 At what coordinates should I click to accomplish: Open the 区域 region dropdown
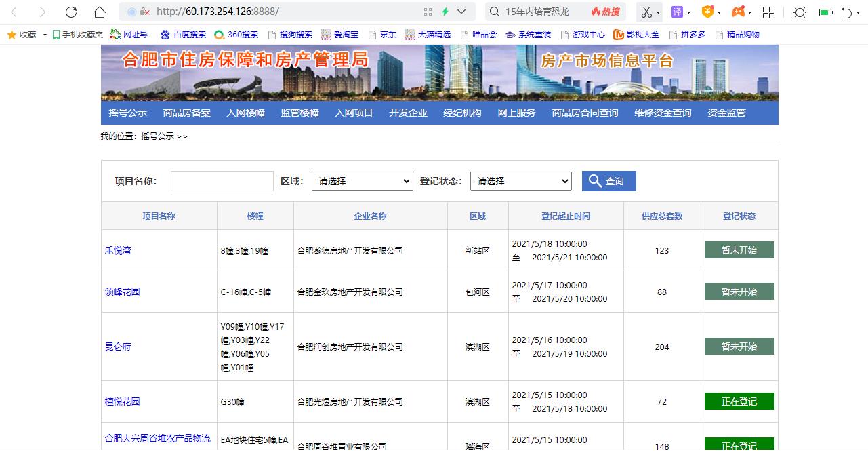[x=362, y=181]
